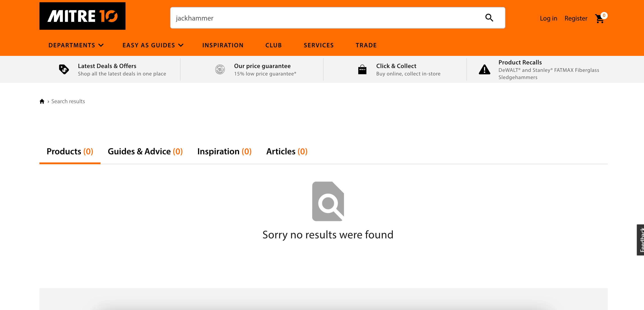The image size is (644, 310).
Task: Click the Register link
Action: pyautogui.click(x=576, y=18)
